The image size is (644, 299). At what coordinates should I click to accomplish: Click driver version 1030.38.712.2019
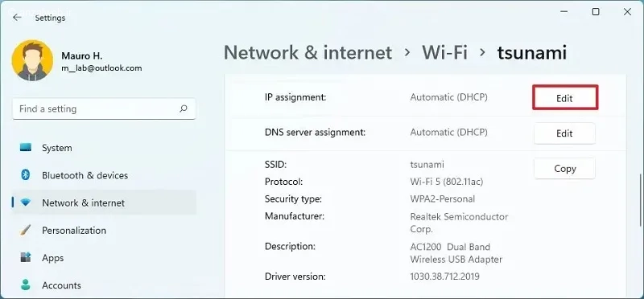(x=445, y=276)
